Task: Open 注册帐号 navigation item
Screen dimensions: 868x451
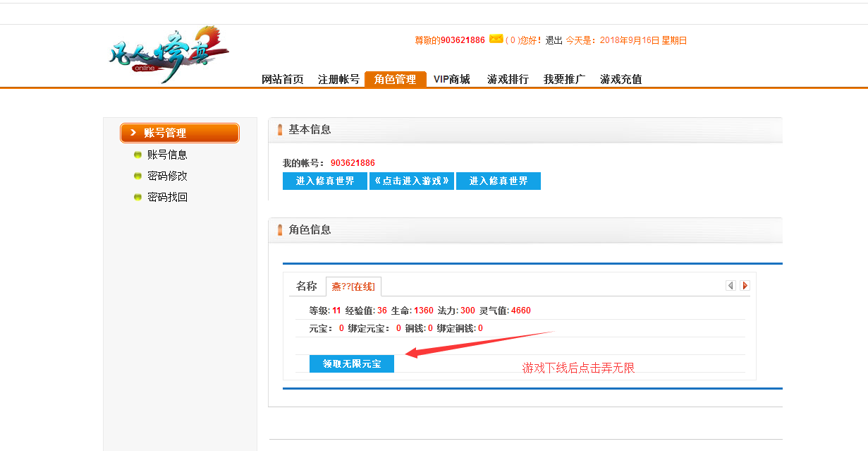Action: pos(338,79)
